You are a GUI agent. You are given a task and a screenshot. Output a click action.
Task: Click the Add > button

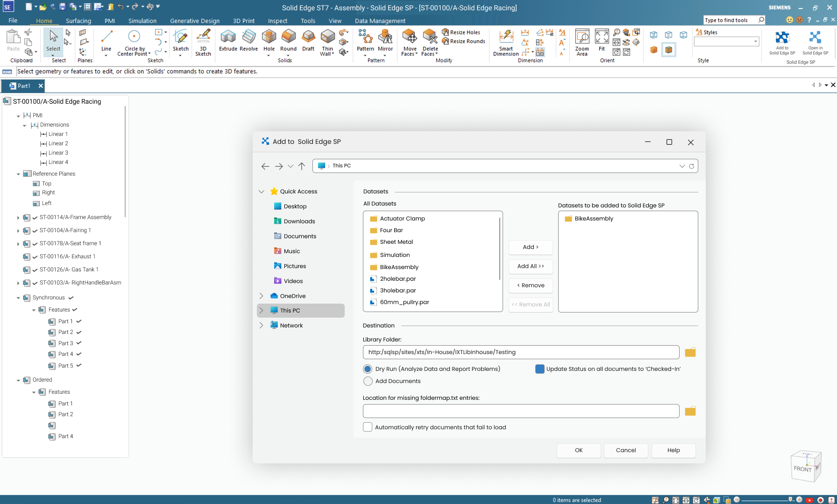[531, 247]
